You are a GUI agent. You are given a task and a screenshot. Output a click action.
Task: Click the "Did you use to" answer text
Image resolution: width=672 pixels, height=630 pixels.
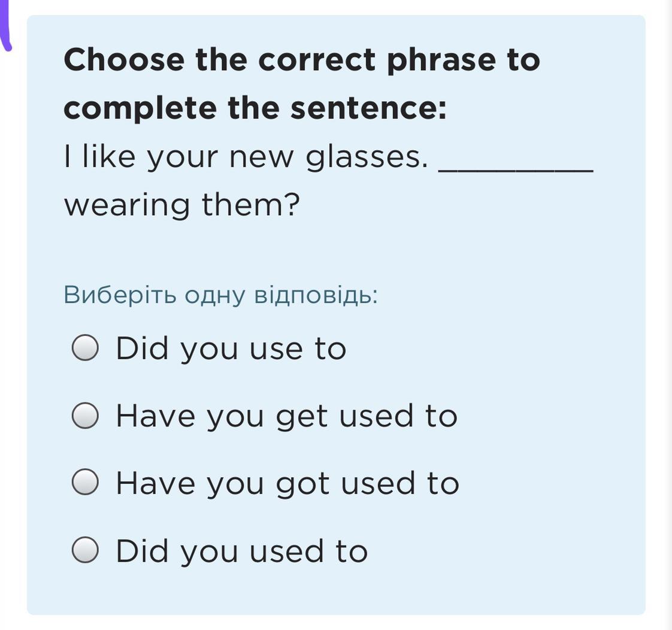[231, 349]
